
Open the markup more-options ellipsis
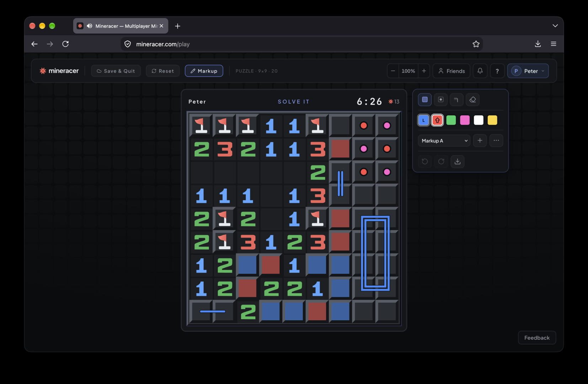click(496, 140)
